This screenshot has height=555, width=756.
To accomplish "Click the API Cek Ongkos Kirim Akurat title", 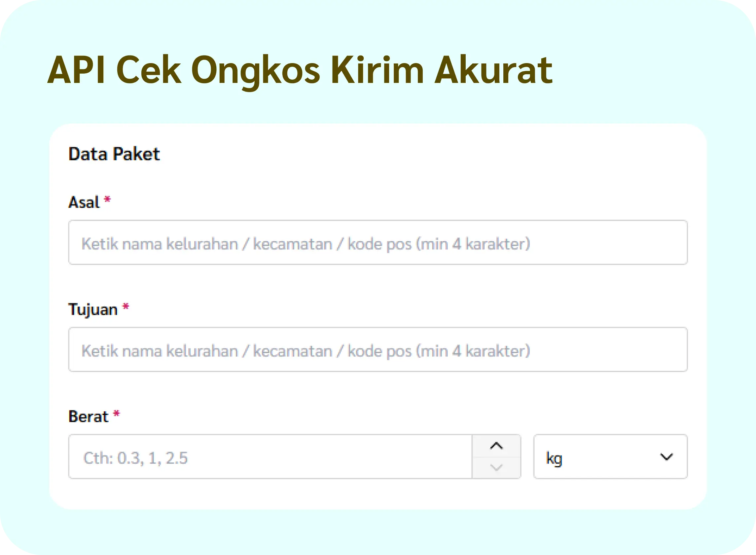I will tap(300, 70).
